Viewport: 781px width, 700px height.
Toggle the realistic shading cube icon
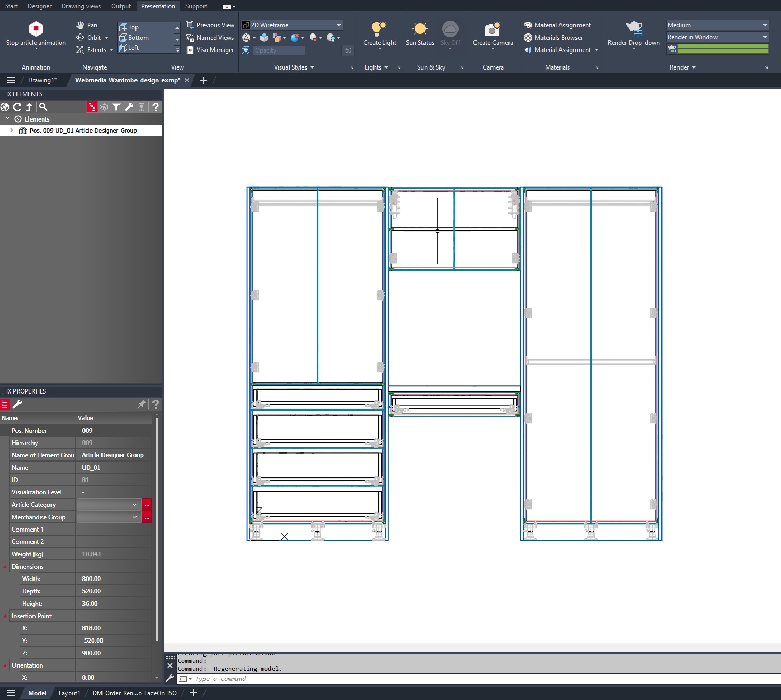tap(264, 38)
